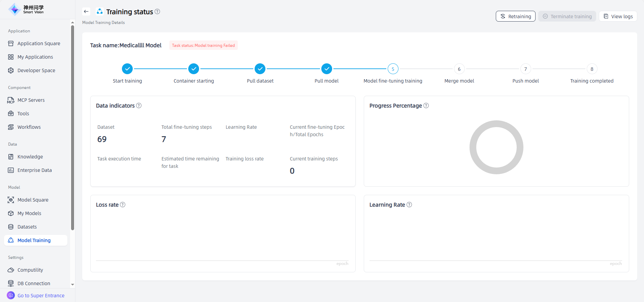Open View logs

pos(618,16)
